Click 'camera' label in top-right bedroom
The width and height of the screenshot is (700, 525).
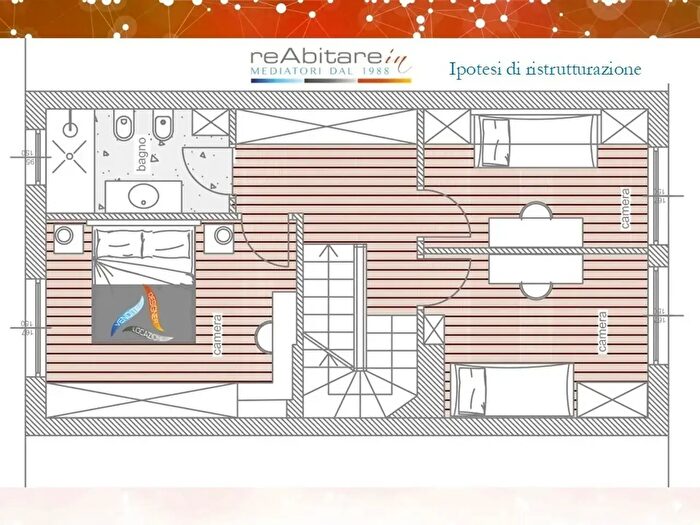[x=625, y=209]
